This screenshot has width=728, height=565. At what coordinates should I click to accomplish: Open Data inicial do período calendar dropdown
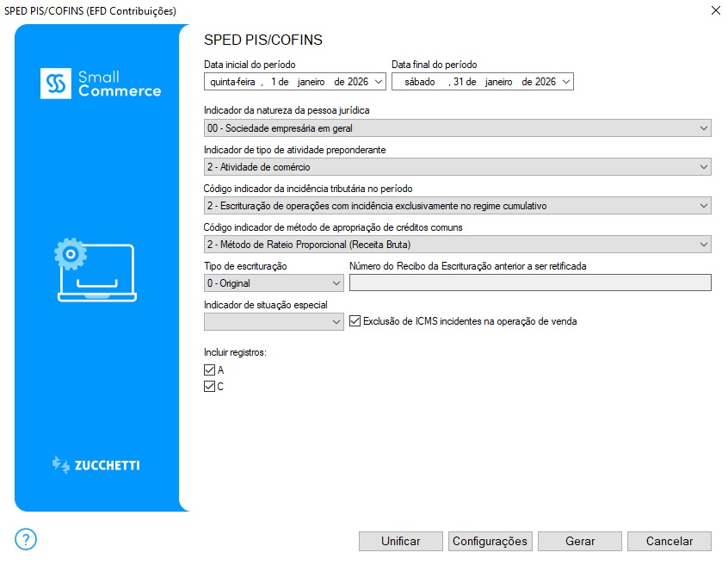pyautogui.click(x=379, y=82)
